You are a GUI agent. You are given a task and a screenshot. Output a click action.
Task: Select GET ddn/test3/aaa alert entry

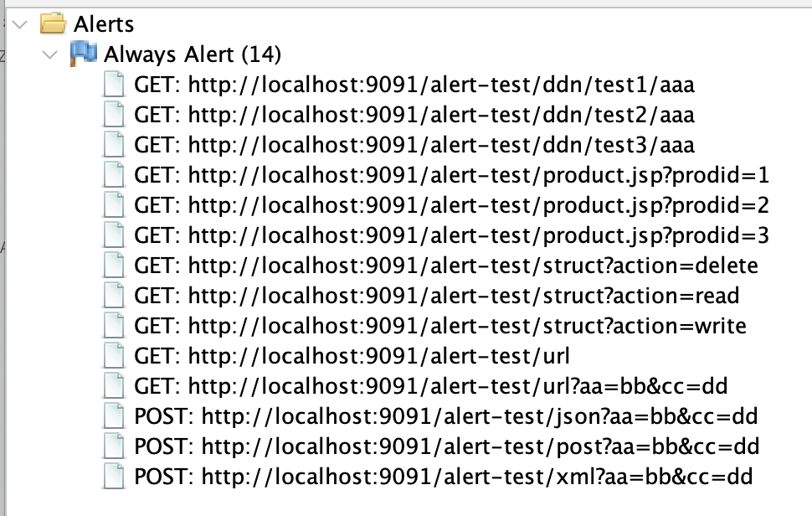[x=414, y=145]
